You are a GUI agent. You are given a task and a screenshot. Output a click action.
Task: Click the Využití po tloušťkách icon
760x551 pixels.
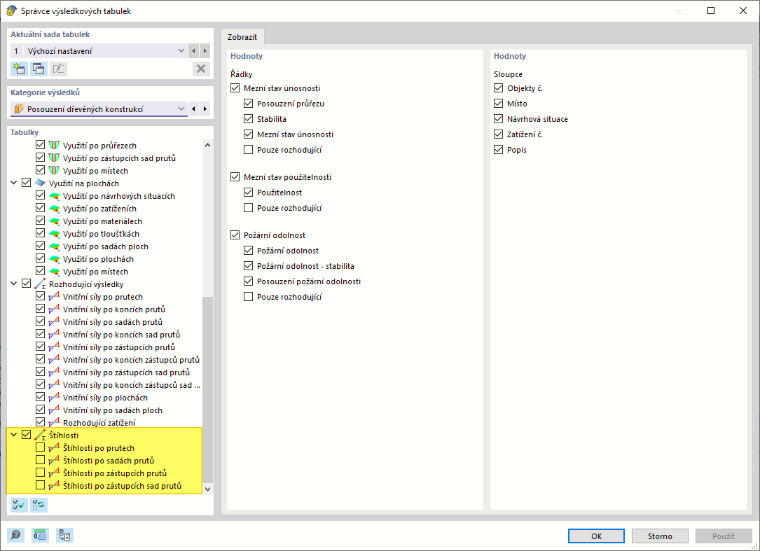click(x=54, y=234)
